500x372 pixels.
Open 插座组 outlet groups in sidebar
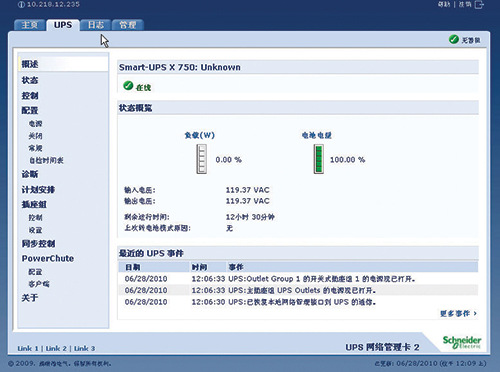click(34, 204)
